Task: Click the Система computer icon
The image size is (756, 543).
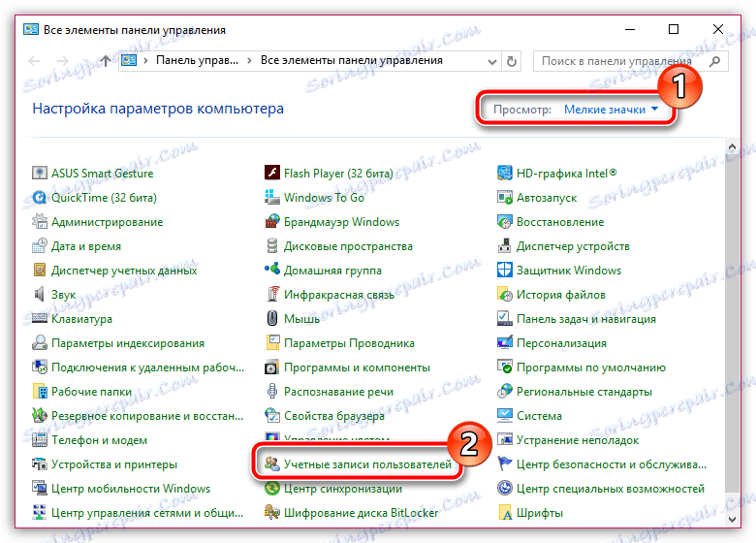Action: (x=504, y=416)
